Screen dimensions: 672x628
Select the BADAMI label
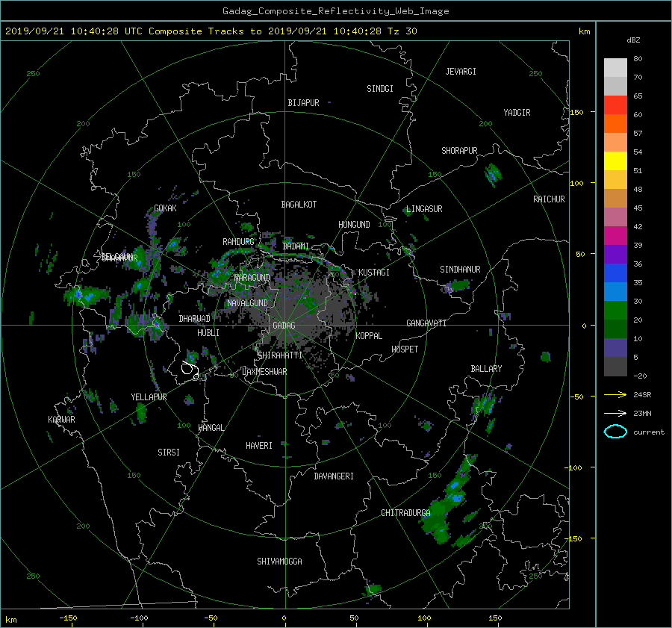(296, 246)
